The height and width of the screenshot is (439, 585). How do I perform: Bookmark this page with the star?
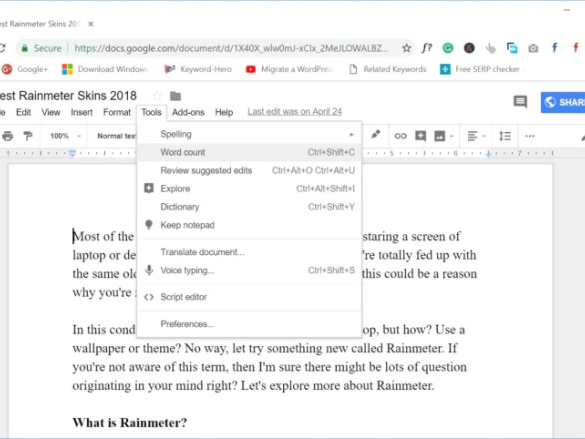click(x=407, y=48)
